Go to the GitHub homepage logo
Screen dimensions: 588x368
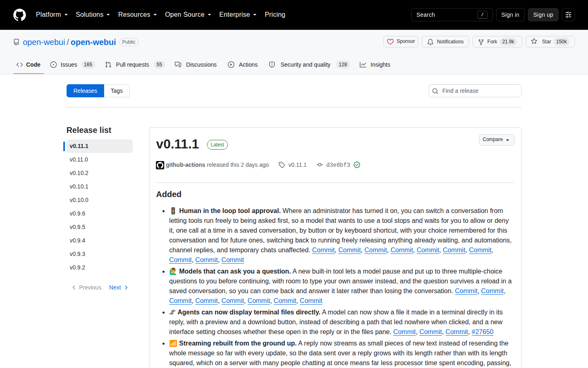click(20, 15)
